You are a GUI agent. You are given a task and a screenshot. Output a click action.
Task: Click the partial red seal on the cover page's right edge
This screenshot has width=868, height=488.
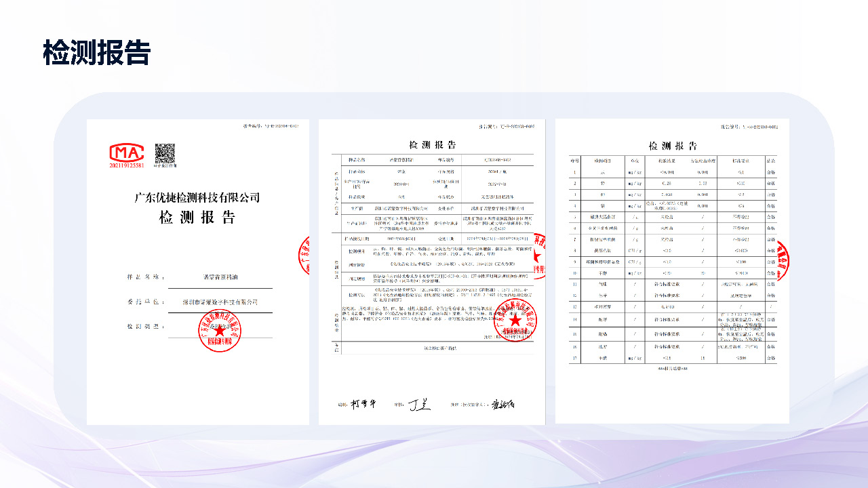304,256
